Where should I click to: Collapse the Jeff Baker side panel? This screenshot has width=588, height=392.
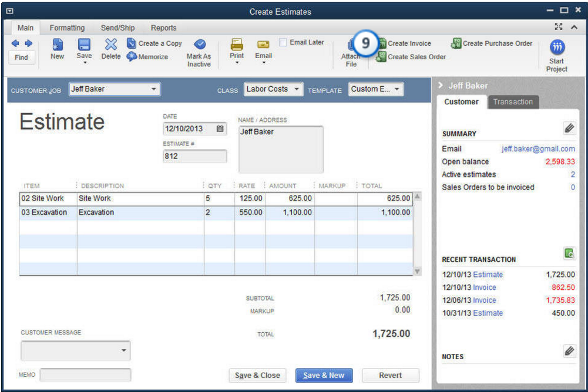pos(441,86)
